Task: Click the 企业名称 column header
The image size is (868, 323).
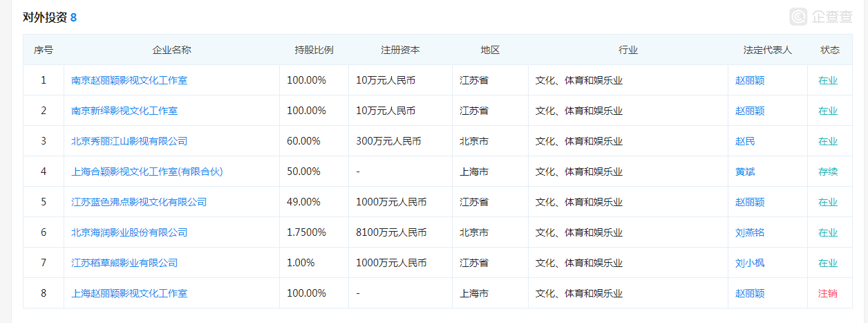Action: [171, 50]
